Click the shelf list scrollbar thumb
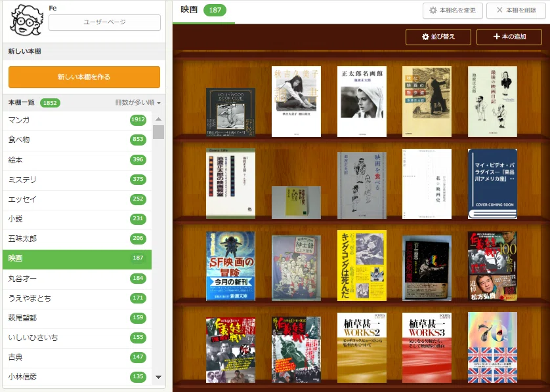Image resolution: width=550 pixels, height=392 pixels. [x=159, y=132]
